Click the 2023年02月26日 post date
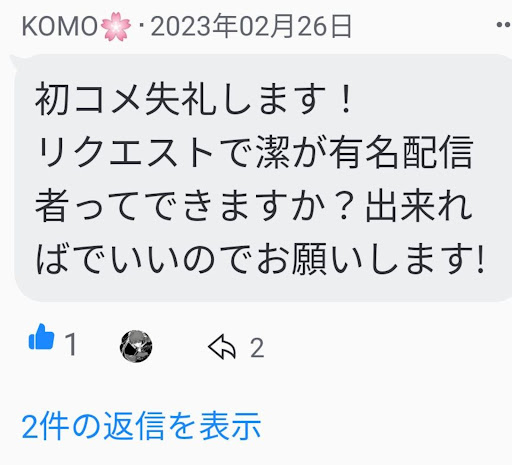Viewport: 512px width, 465px height. click(251, 26)
